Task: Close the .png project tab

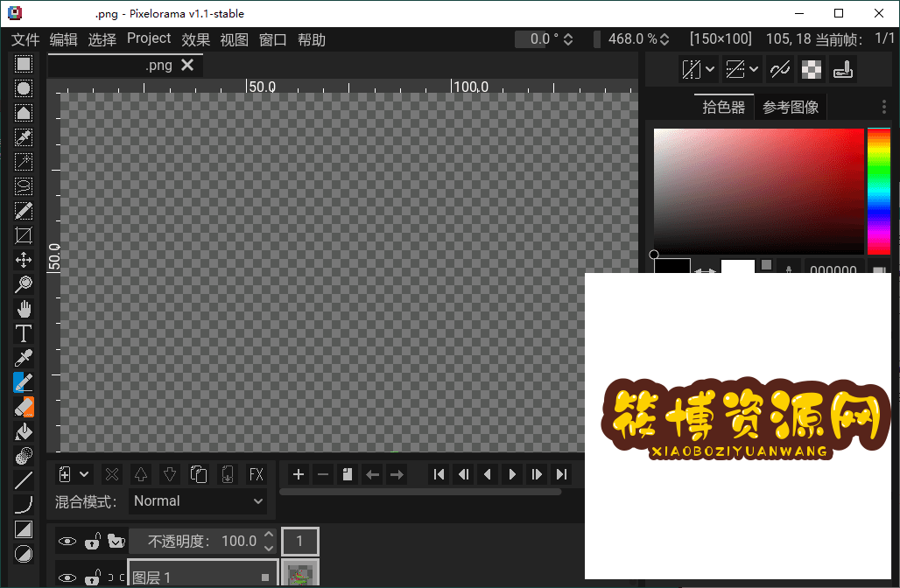Action: tap(187, 65)
